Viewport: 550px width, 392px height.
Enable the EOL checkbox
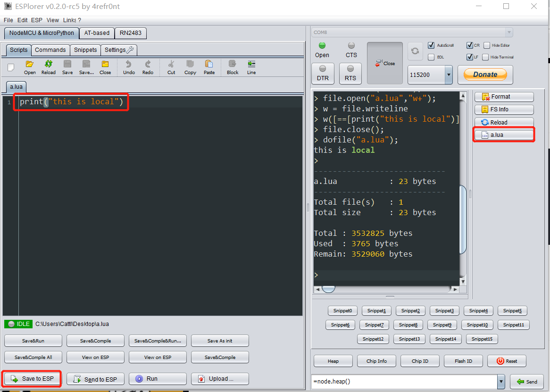tap(431, 57)
